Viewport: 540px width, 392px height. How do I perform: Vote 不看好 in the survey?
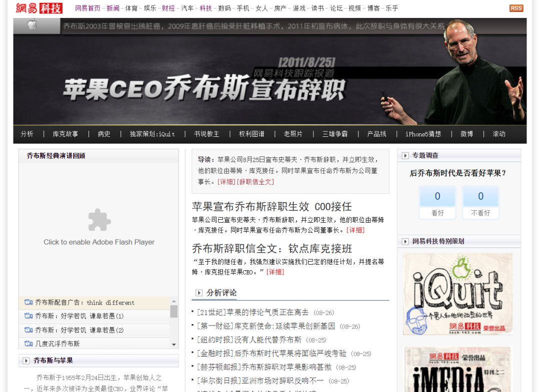click(x=480, y=202)
